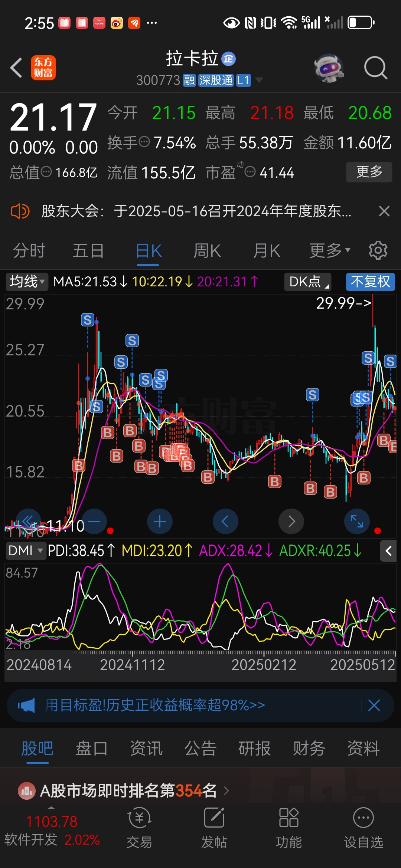The width and height of the screenshot is (401, 868).
Task: Switch to 五日 chart tab
Action: (x=88, y=250)
